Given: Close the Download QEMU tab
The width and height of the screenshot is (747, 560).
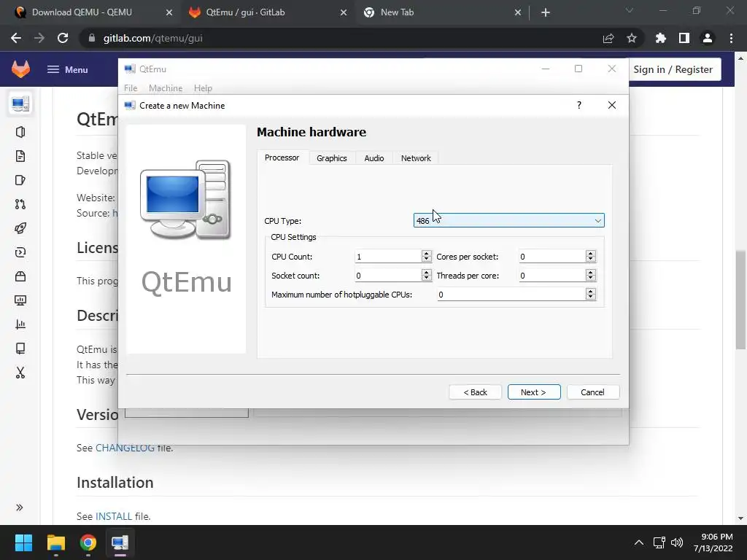Looking at the screenshot, I should coord(169,13).
